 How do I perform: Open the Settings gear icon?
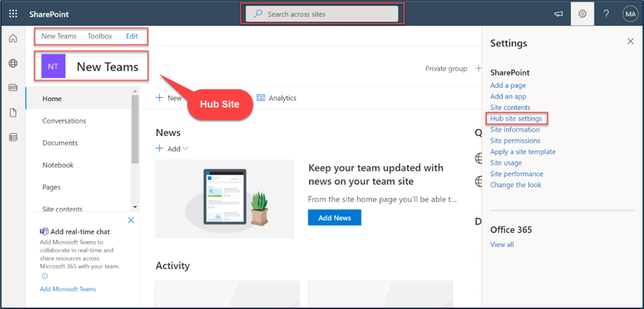point(582,14)
